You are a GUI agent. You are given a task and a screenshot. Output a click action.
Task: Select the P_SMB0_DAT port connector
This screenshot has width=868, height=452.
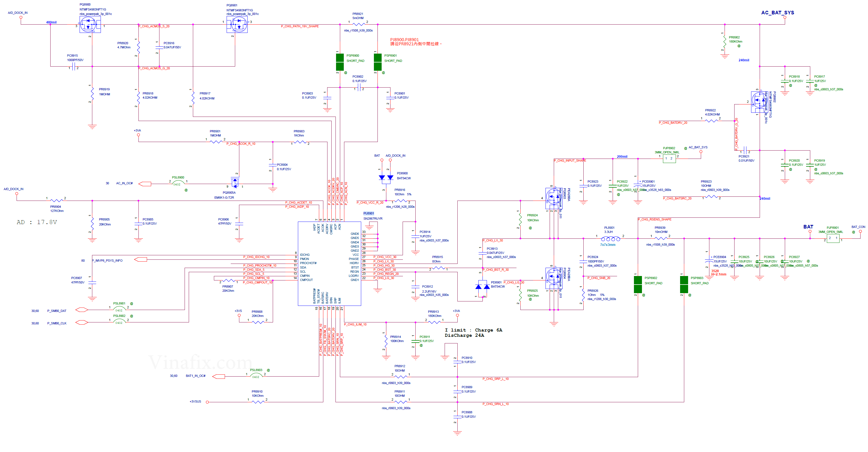point(82,310)
